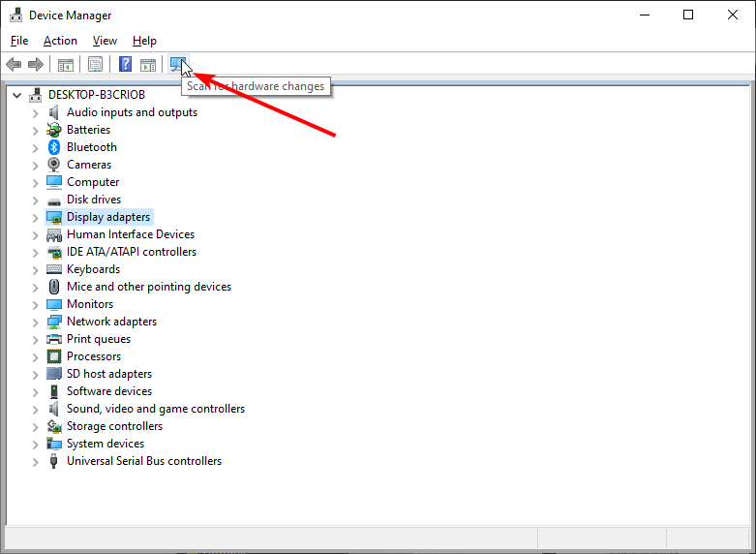Screen dimensions: 756x554
Task: Expand the Computer node arrow
Action: [35, 182]
